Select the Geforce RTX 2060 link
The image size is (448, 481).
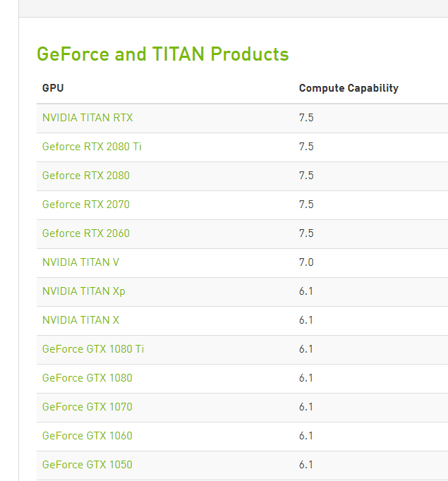[x=86, y=233]
